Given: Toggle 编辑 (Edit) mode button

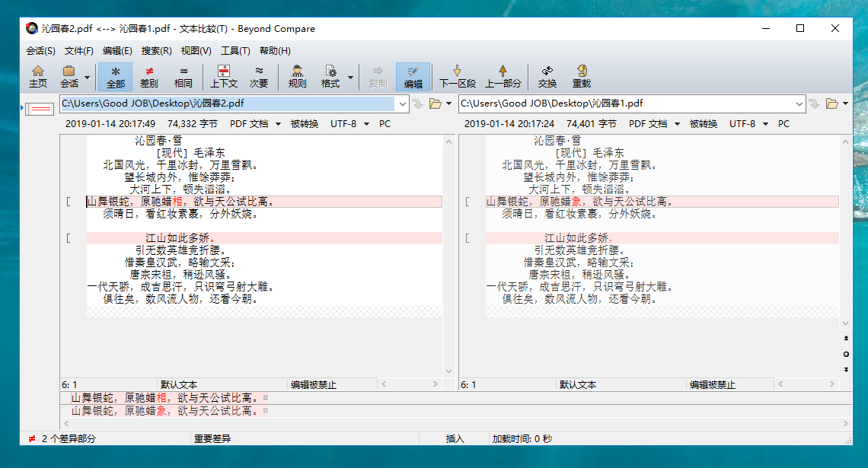Looking at the screenshot, I should (413, 76).
